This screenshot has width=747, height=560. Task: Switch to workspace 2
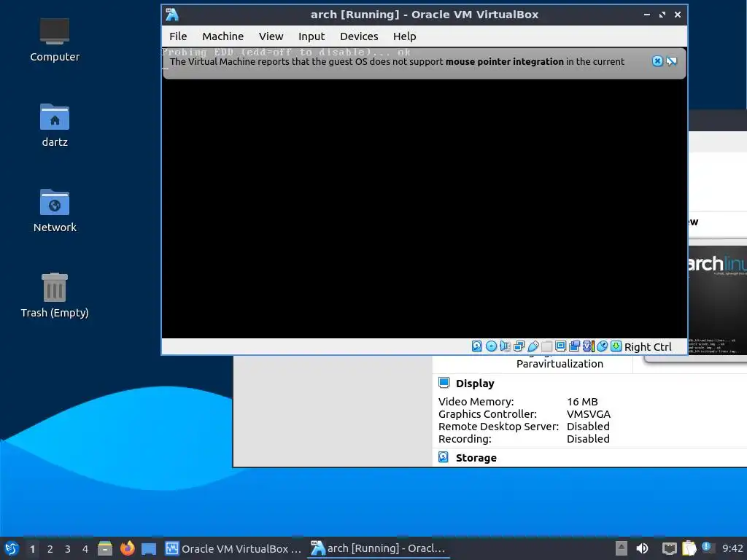pos(50,549)
